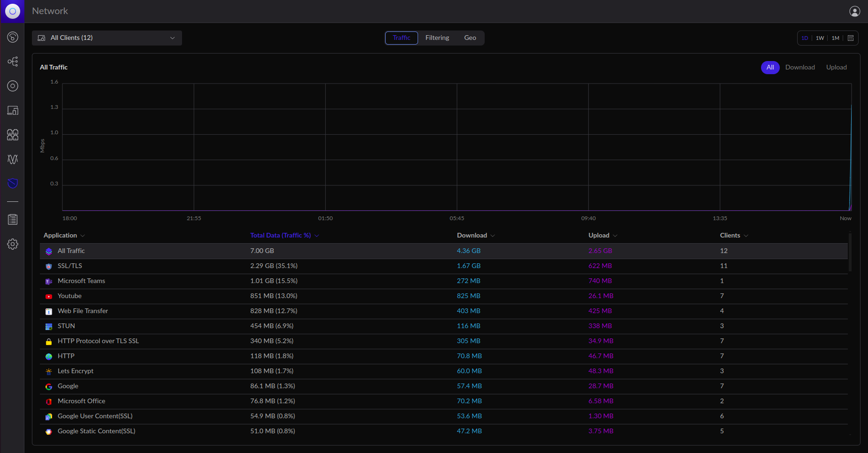Open the Dashboard gauge icon in sidebar
The height and width of the screenshot is (453, 868).
coord(13,37)
